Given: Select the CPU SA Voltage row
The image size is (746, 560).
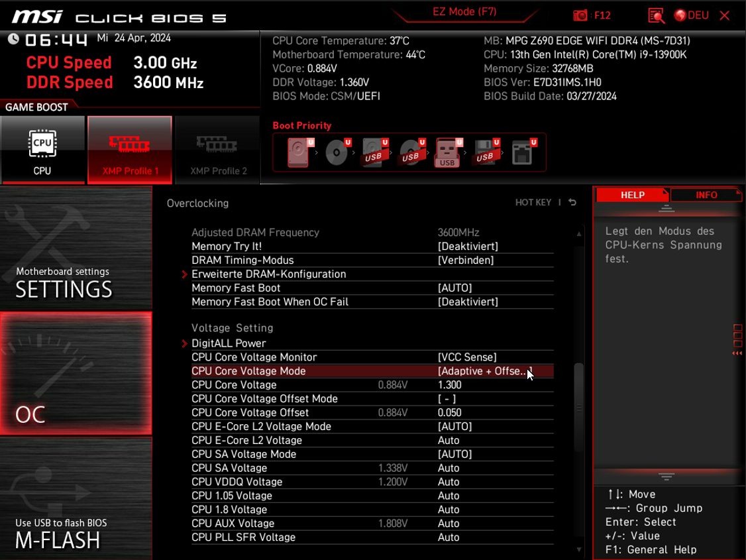Looking at the screenshot, I should [372, 468].
